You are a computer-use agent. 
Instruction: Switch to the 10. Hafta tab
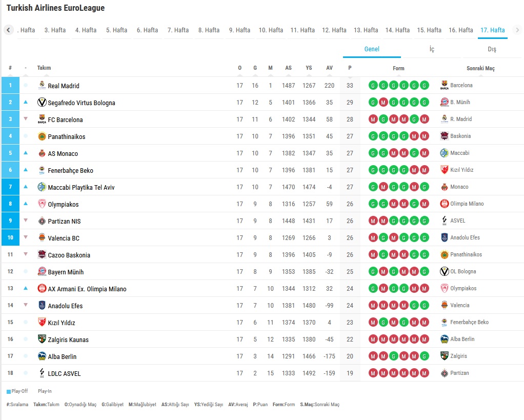pyautogui.click(x=271, y=30)
